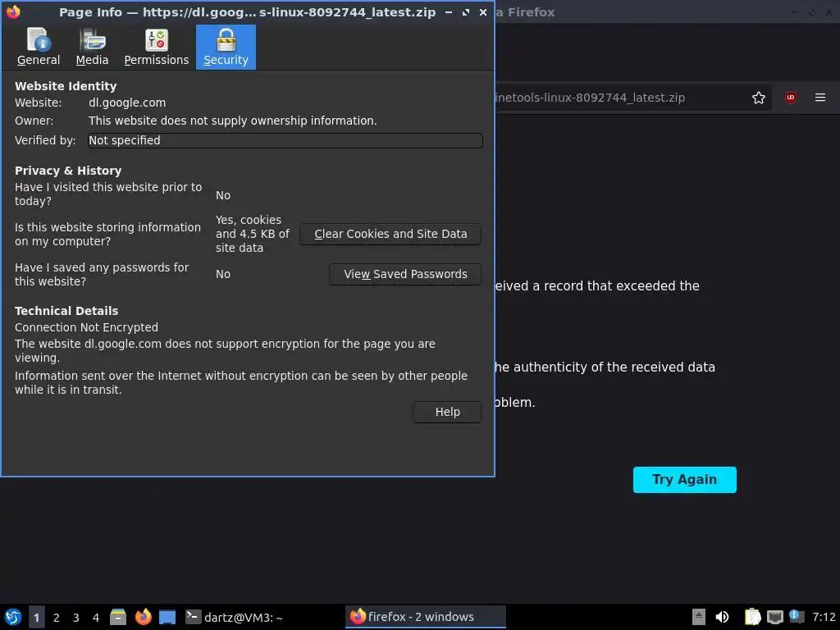840x630 pixels.
Task: Launch the file manager from the taskbar
Action: 118,617
